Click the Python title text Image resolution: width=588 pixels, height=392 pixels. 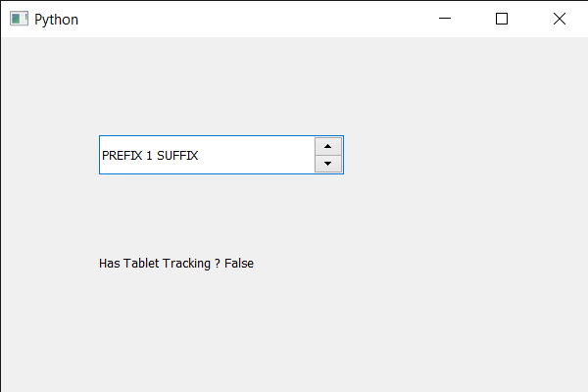[x=56, y=20]
